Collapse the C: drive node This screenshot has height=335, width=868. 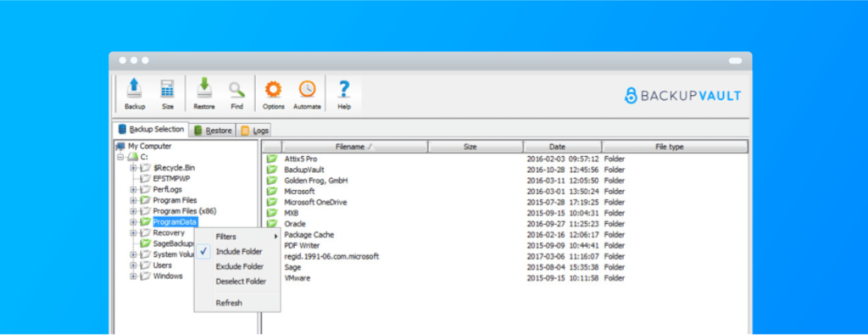tap(120, 157)
